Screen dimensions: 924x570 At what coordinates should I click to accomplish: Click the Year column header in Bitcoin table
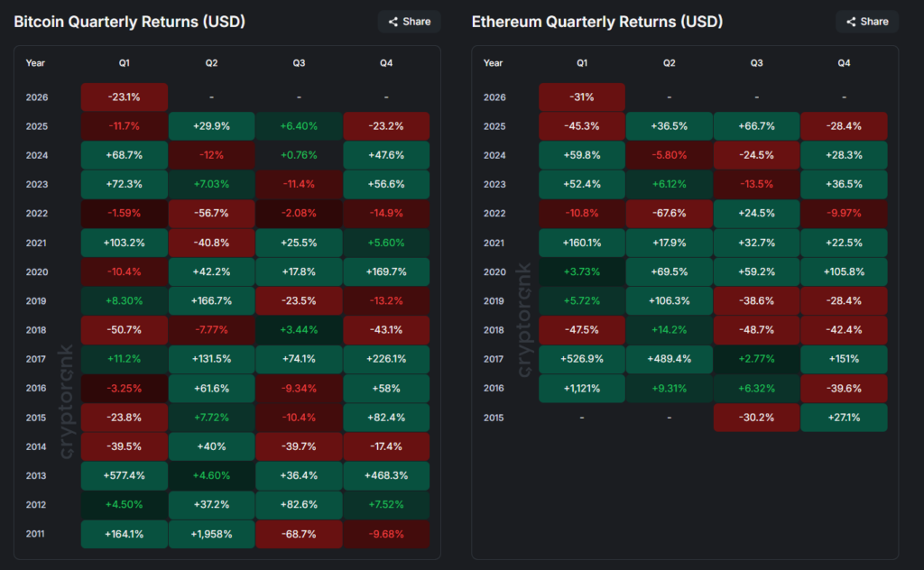pyautogui.click(x=35, y=63)
